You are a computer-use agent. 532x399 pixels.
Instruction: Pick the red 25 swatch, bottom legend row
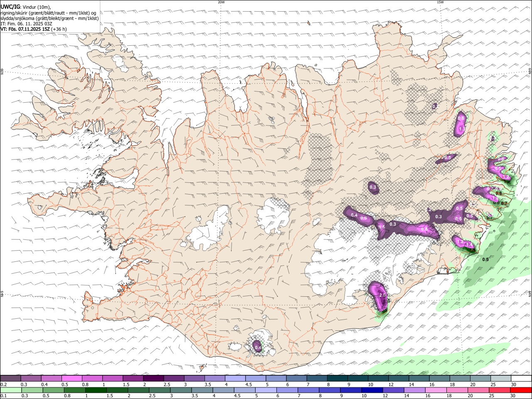(x=500, y=390)
